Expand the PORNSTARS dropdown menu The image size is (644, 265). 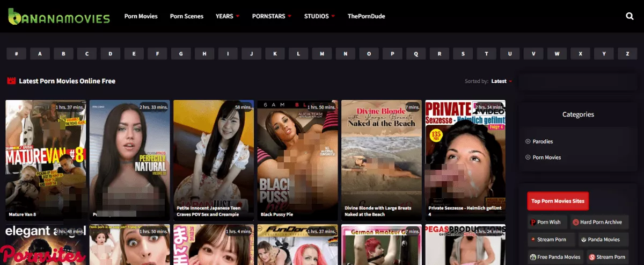pyautogui.click(x=272, y=16)
